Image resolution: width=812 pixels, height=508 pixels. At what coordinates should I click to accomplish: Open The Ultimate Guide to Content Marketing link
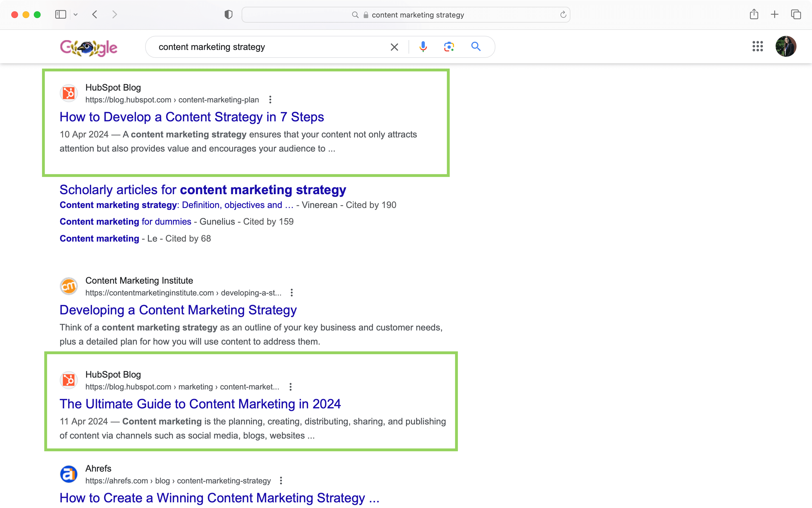(200, 404)
